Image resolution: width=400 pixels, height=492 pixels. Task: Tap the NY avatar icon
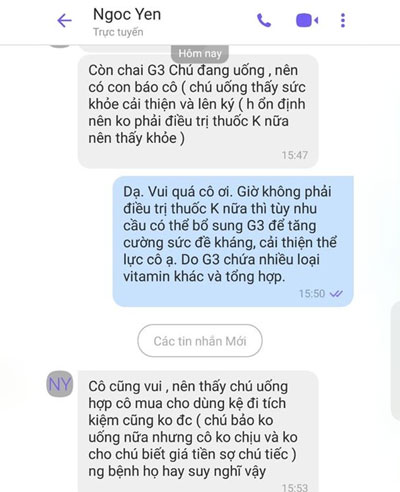[x=60, y=384]
